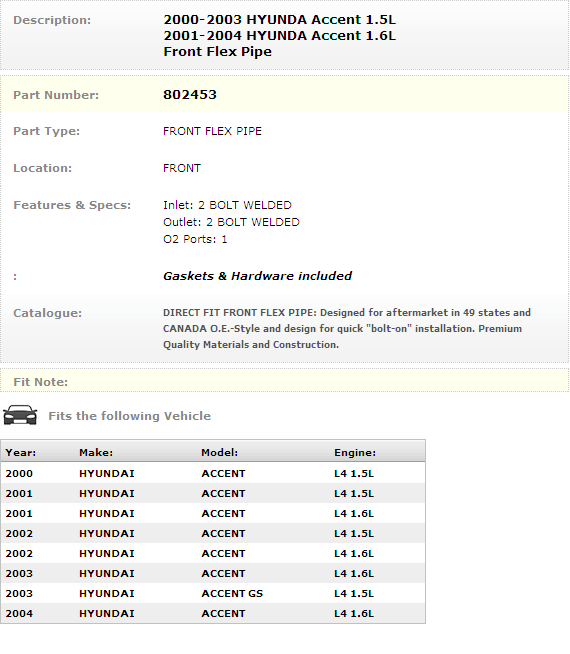Click 'Gaskets & Hardware included' text
570x654 pixels.
pyautogui.click(x=257, y=276)
